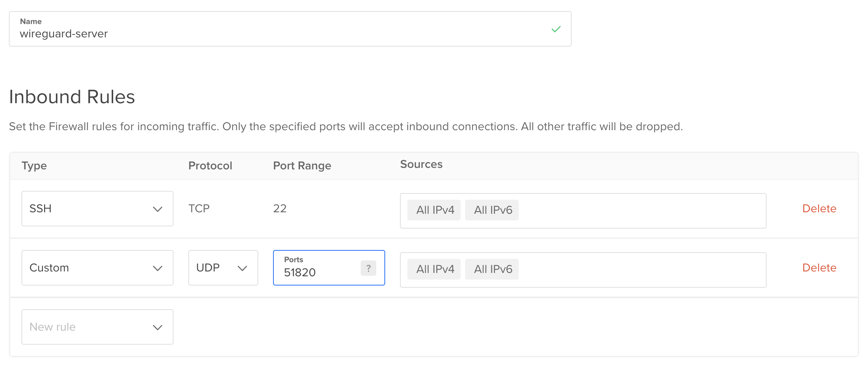
Task: Open the SSH rule type dropdown
Action: pos(97,209)
